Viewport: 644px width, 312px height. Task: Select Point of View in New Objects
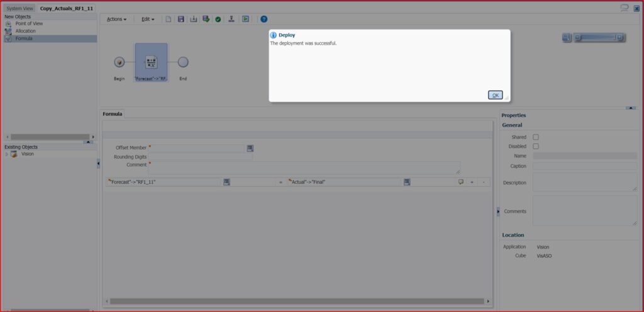coord(29,24)
